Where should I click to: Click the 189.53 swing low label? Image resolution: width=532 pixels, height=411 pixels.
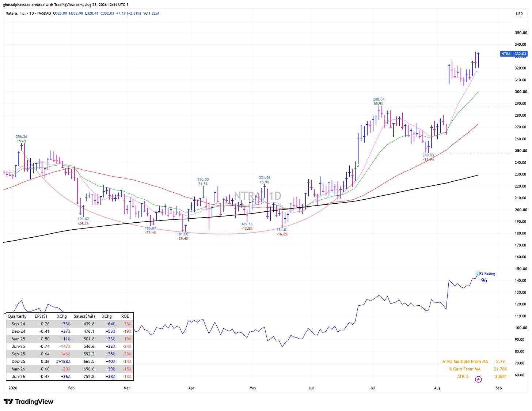tap(247, 224)
